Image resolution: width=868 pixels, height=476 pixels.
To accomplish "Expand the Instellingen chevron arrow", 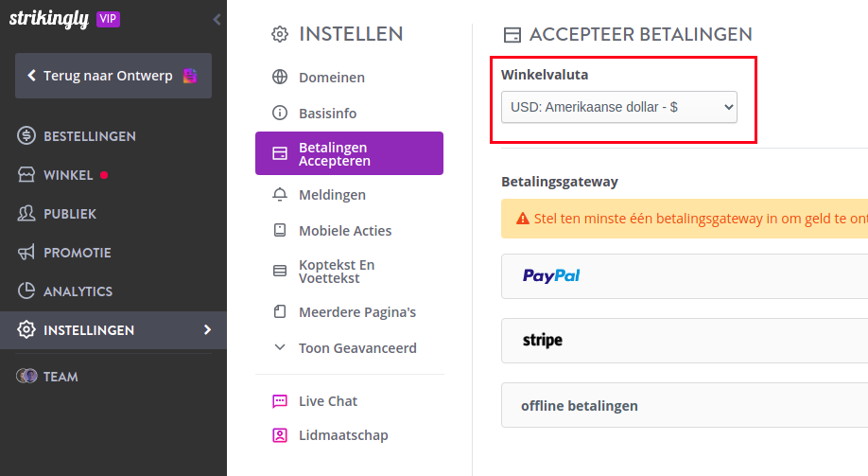I will coord(208,329).
